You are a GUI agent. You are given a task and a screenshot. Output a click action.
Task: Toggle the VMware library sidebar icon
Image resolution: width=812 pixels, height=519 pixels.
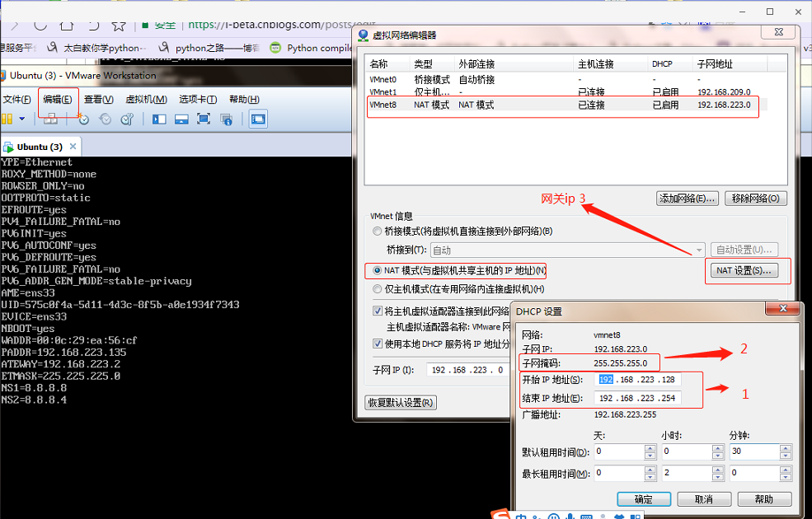(x=159, y=119)
